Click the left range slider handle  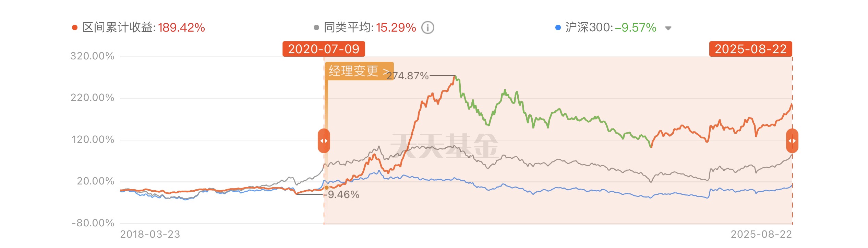coord(324,141)
